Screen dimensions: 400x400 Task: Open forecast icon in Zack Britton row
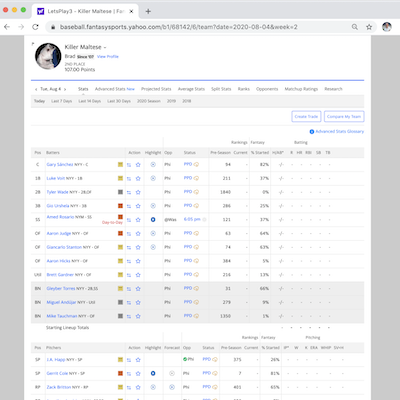pos(172,387)
